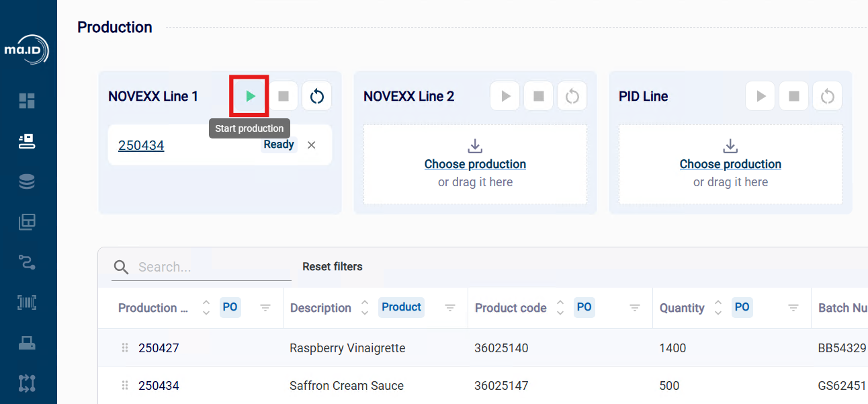
Task: Click the stop button for NOVEXX Line 2
Action: click(x=539, y=96)
